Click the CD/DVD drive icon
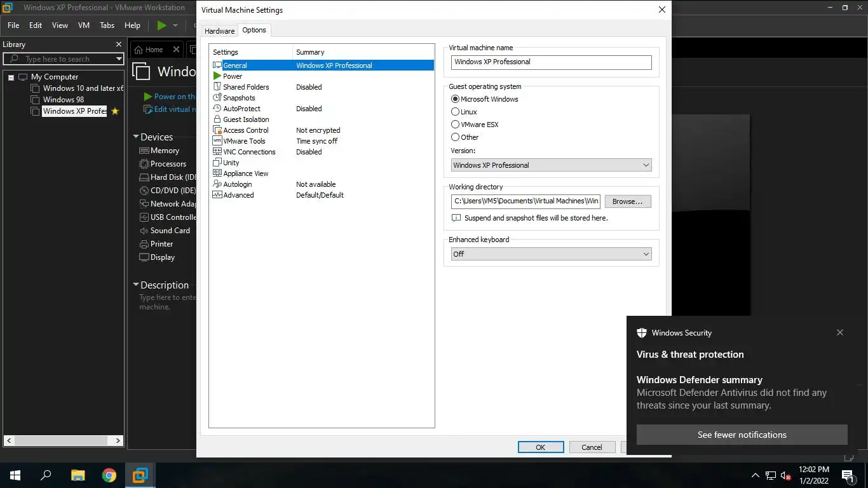 point(144,191)
